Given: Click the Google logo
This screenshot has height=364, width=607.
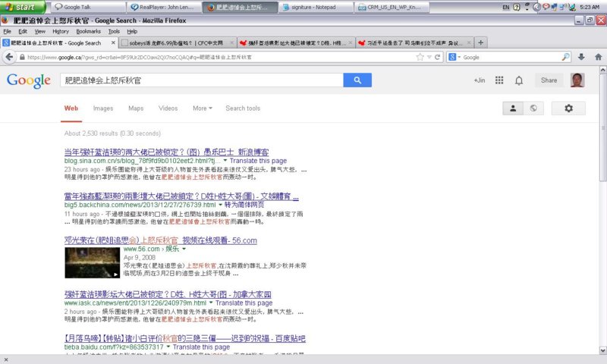Looking at the screenshot, I should pos(29,80).
